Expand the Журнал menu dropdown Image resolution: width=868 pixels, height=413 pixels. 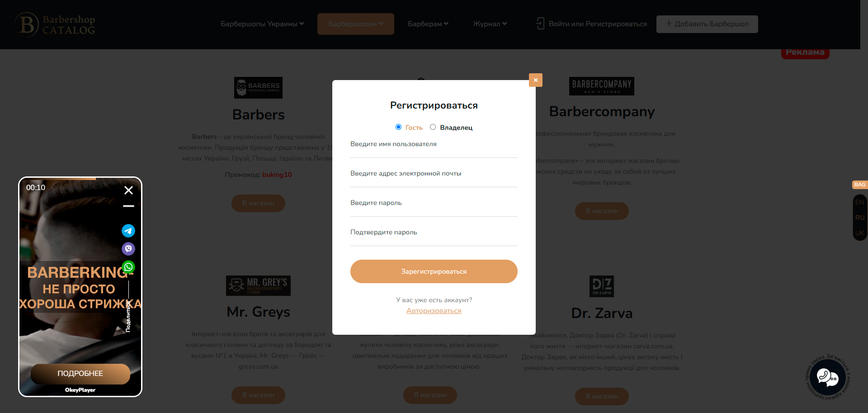[x=490, y=24]
